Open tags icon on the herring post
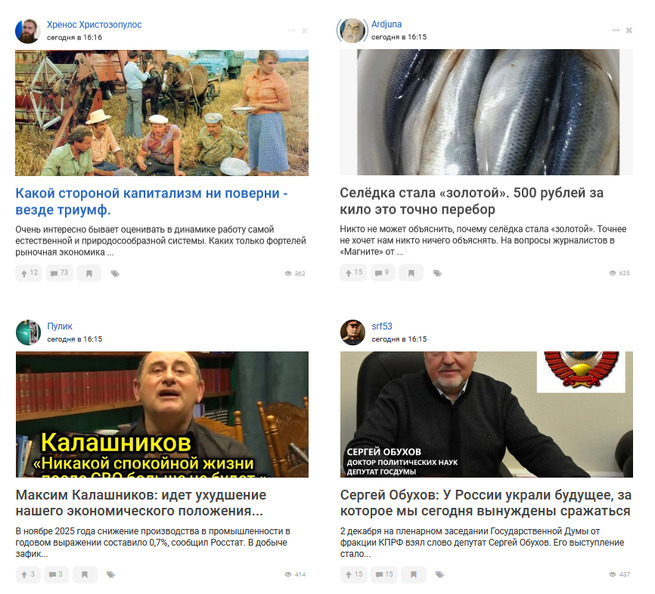Screen dimensions: 655x594 pyautogui.click(x=437, y=273)
